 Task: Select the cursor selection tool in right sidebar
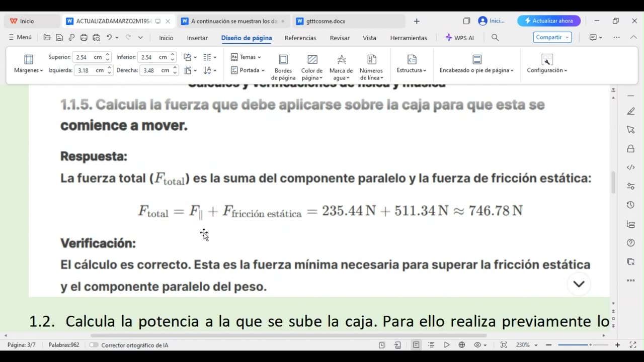pyautogui.click(x=631, y=130)
